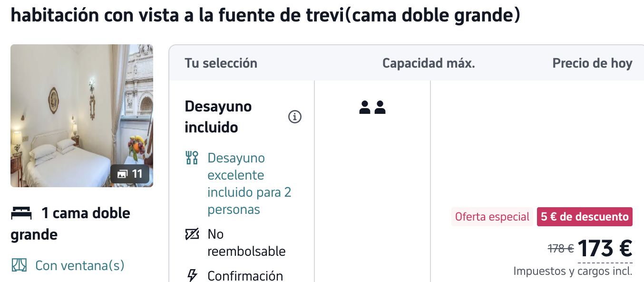Click the 173 € current price
This screenshot has height=282, width=644.
coord(605,248)
